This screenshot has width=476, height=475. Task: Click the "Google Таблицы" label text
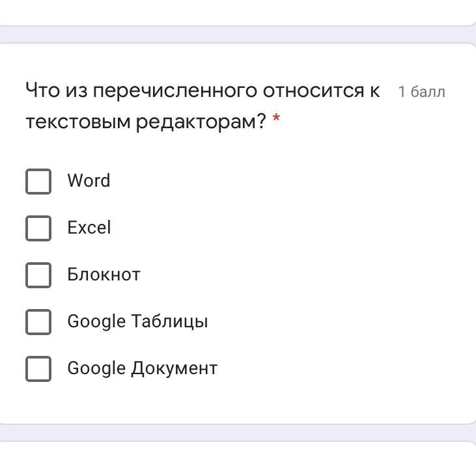pos(137,321)
